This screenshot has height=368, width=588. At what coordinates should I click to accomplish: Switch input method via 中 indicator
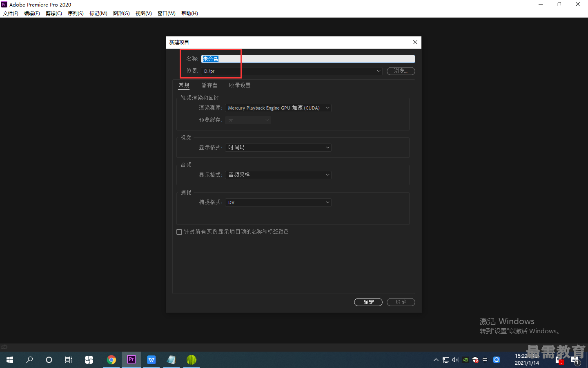(485, 360)
